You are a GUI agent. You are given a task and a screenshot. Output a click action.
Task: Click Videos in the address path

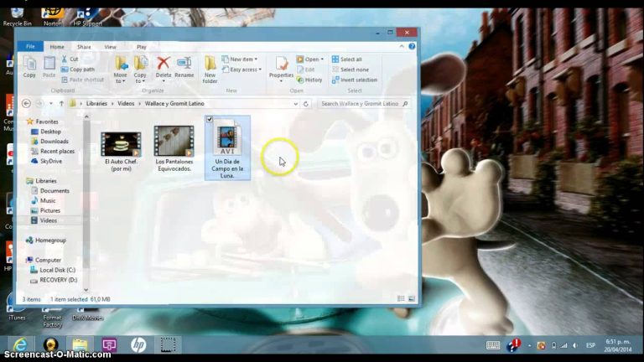pos(126,103)
